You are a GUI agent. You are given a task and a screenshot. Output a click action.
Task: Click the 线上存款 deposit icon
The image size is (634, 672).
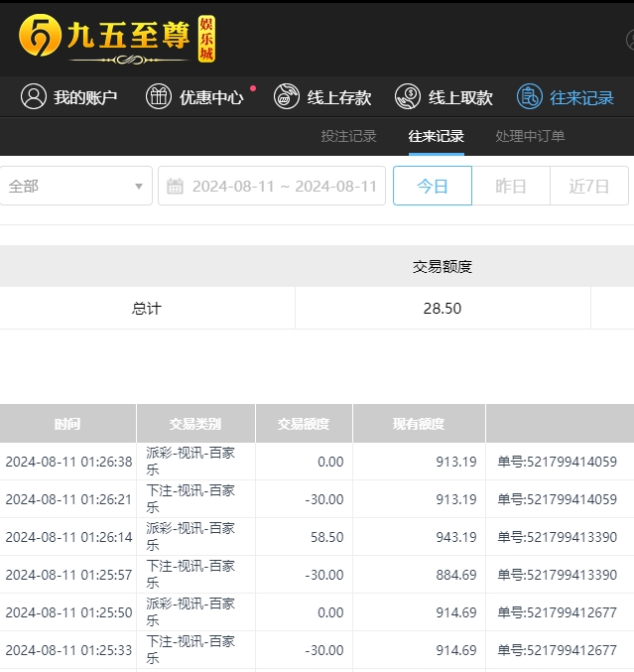click(287, 97)
